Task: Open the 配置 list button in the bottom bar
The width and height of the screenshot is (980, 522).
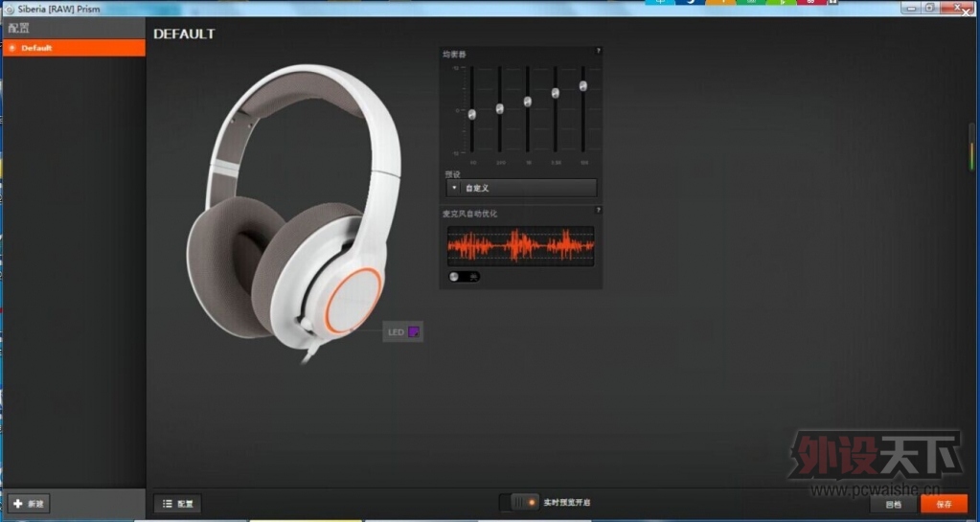Action: point(177,503)
